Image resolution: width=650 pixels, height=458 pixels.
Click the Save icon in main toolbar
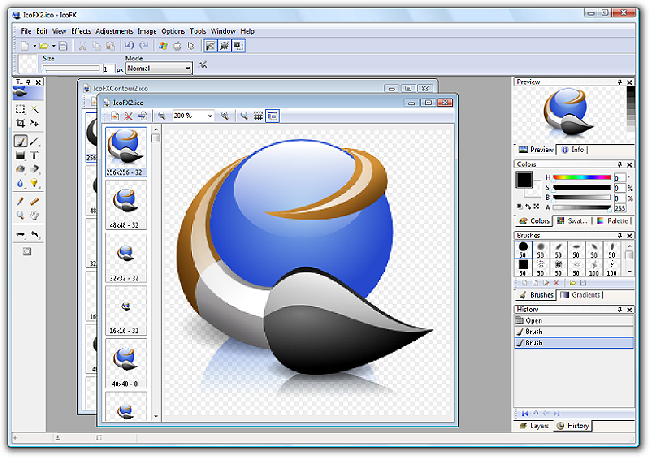point(62,46)
